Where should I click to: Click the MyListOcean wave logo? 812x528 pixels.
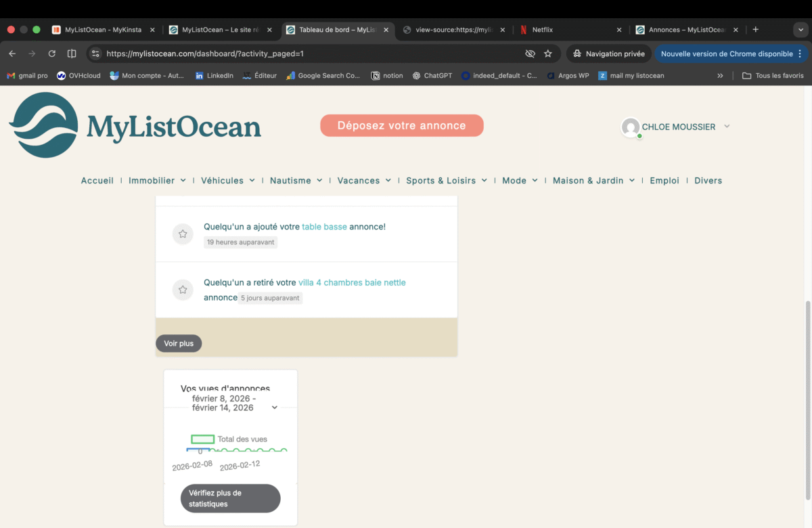point(43,125)
